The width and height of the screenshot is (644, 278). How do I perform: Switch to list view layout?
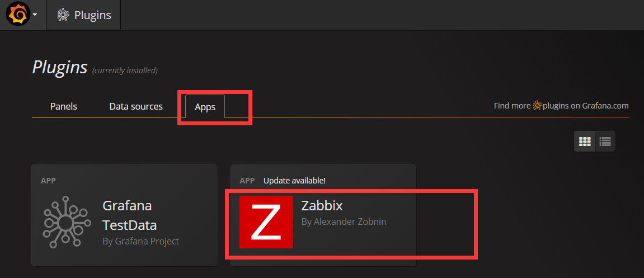coord(605,142)
